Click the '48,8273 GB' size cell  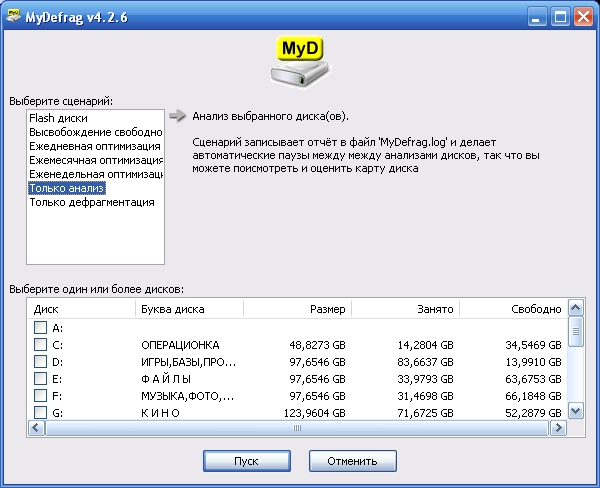pyautogui.click(x=317, y=345)
